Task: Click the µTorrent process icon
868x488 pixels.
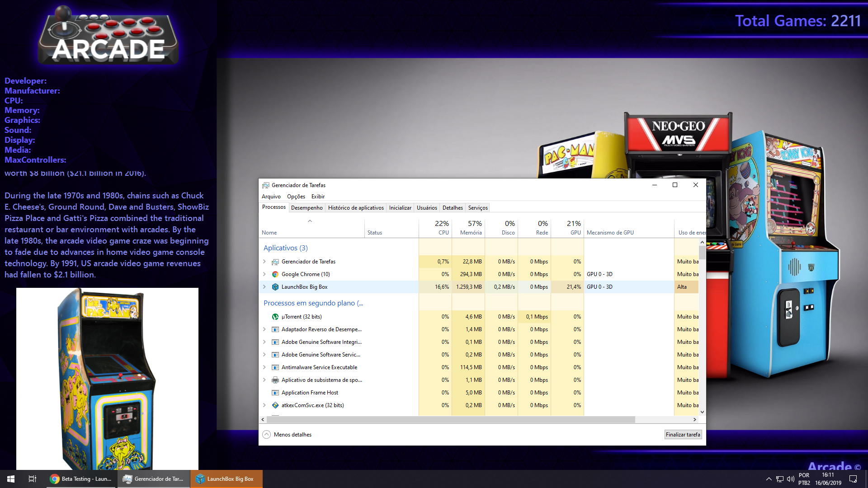Action: coord(275,317)
